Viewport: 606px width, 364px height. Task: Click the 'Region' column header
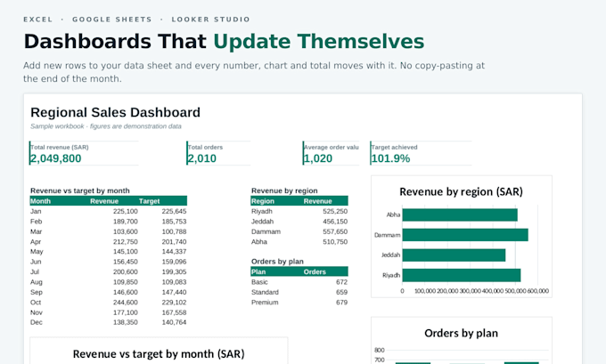tap(263, 201)
